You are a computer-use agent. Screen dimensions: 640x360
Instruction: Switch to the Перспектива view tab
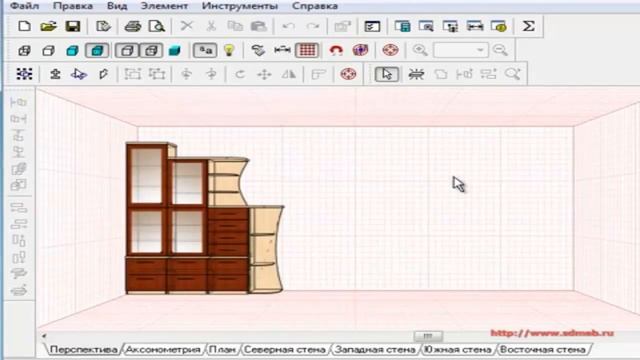pyautogui.click(x=84, y=350)
